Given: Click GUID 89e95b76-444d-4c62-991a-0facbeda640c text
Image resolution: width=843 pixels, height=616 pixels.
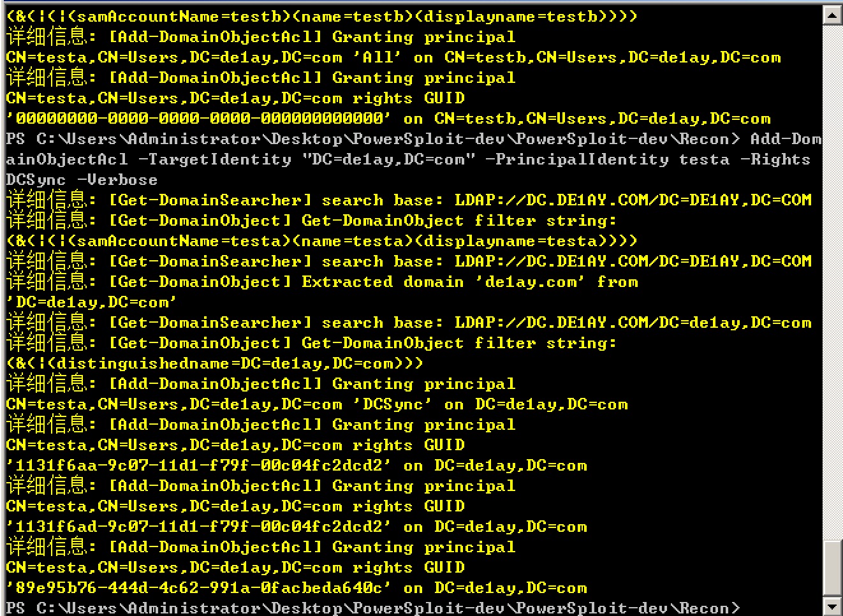Looking at the screenshot, I should (199, 587).
